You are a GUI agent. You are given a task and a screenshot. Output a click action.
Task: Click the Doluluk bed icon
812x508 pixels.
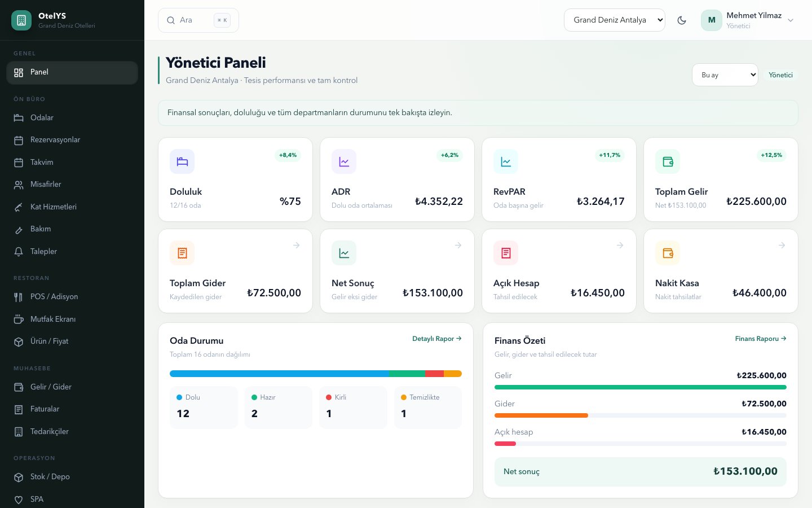tap(182, 161)
